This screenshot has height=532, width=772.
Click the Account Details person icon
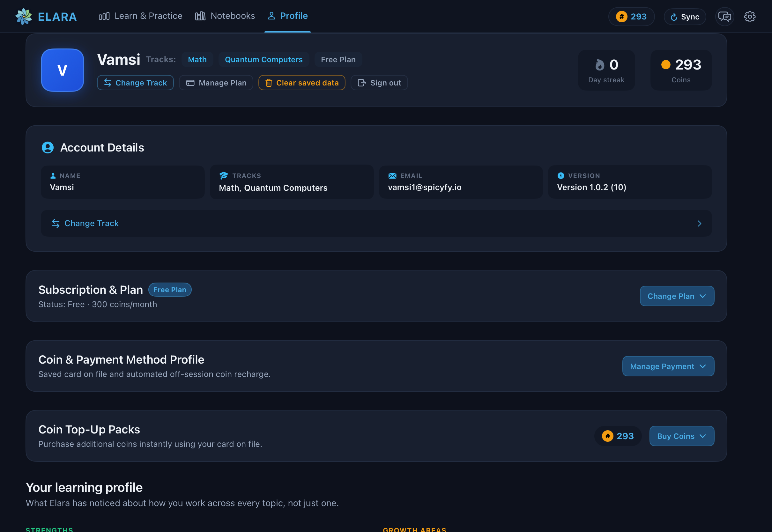(x=48, y=147)
